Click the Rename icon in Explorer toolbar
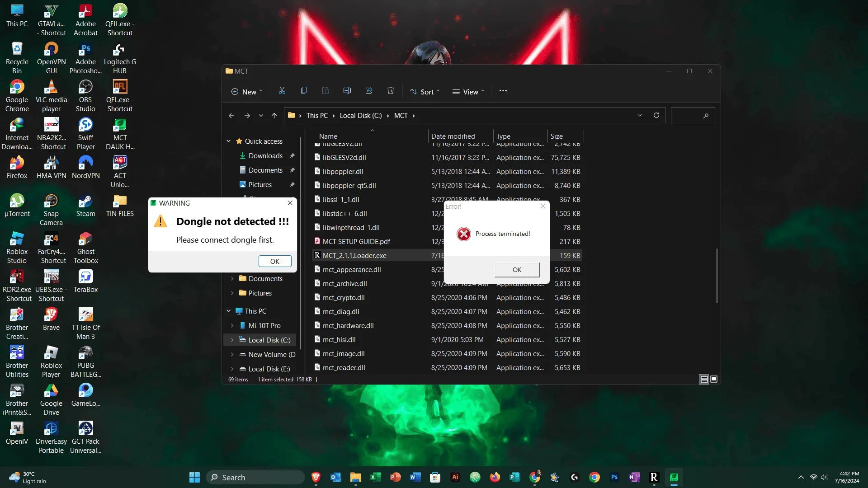 click(x=347, y=91)
